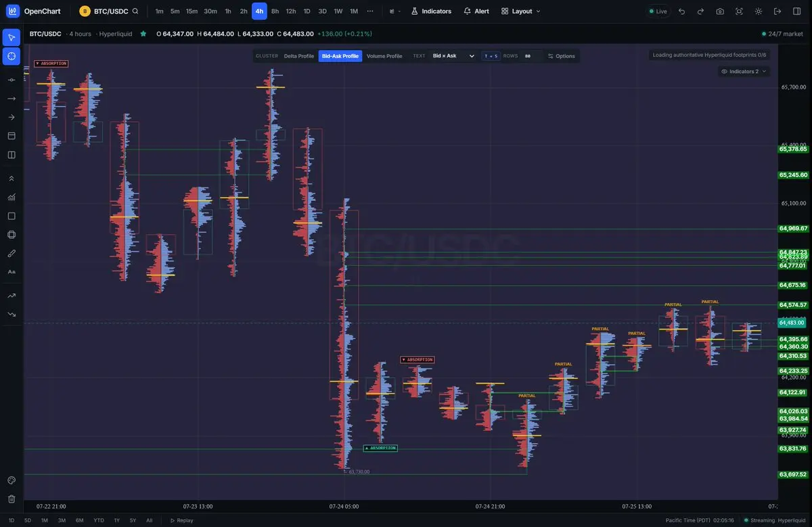Select the 1W timeframe
The image size is (812, 527).
click(338, 11)
